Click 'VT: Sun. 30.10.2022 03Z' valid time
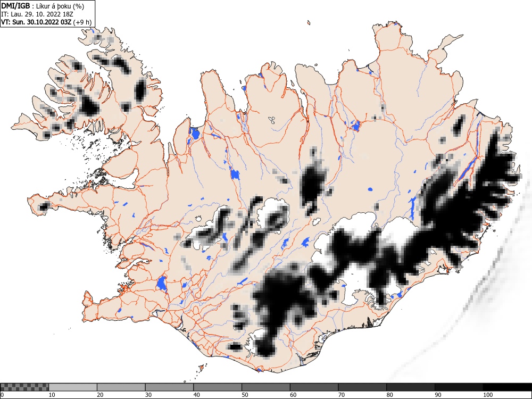 click(x=36, y=22)
